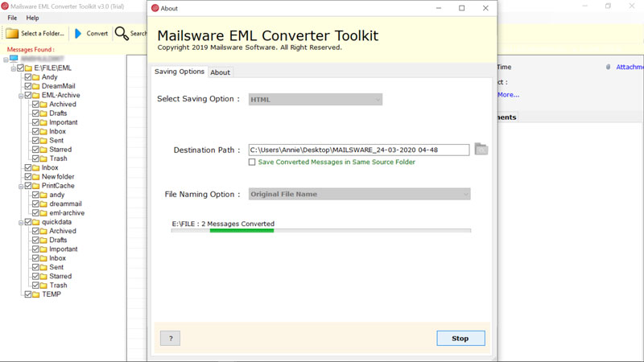
Task: Open the File Naming Option dropdown
Action: pos(359,194)
